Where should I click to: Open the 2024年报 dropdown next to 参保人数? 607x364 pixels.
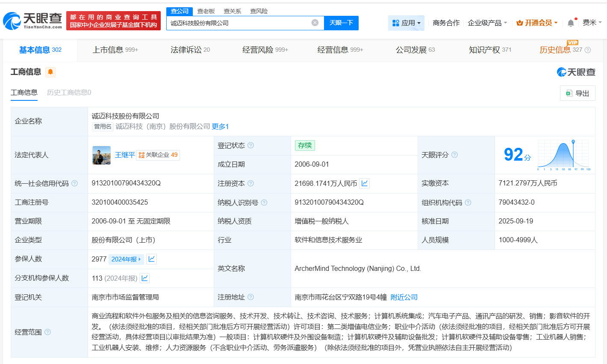(126, 259)
